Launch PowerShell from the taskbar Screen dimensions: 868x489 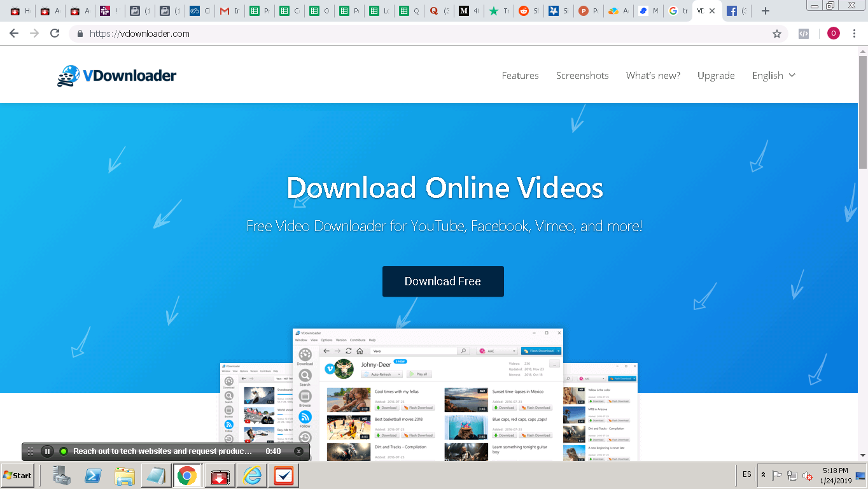coord(94,476)
